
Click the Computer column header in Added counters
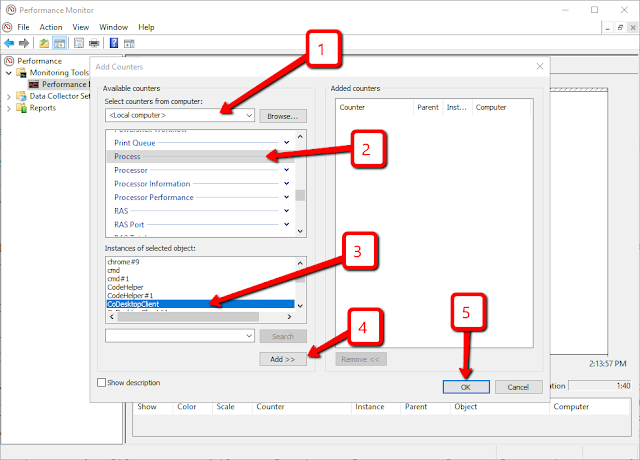[501, 107]
